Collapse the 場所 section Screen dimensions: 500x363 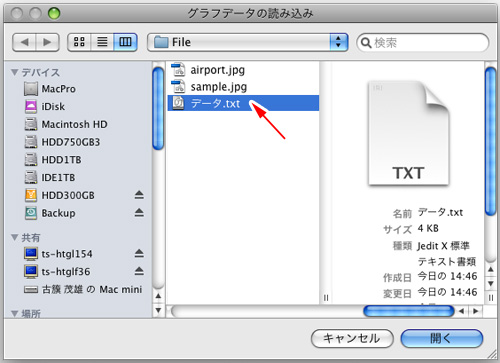14,313
